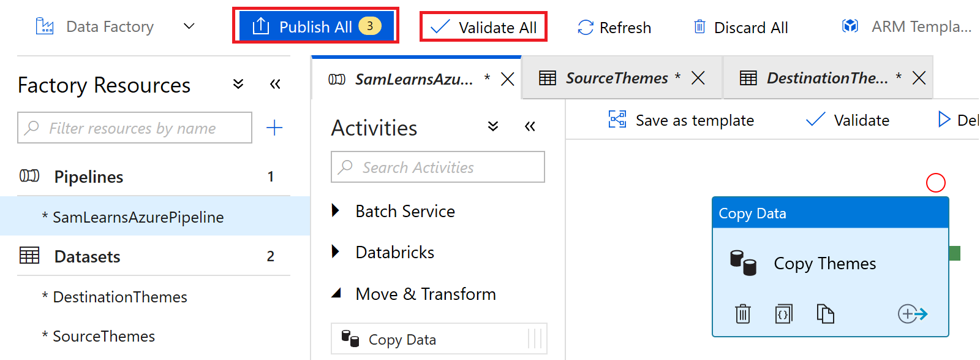The width and height of the screenshot is (980, 360).
Task: Collapse the Move & Transform group
Action: [x=336, y=294]
